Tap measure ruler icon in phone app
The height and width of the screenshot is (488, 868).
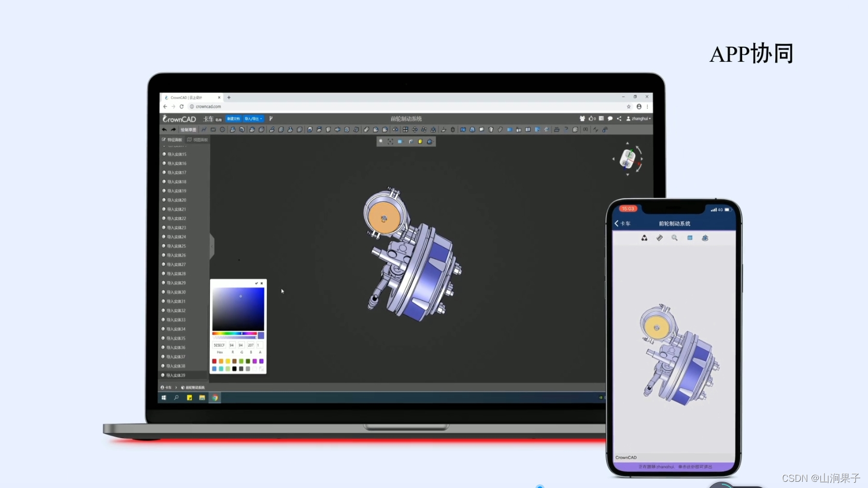coord(660,238)
